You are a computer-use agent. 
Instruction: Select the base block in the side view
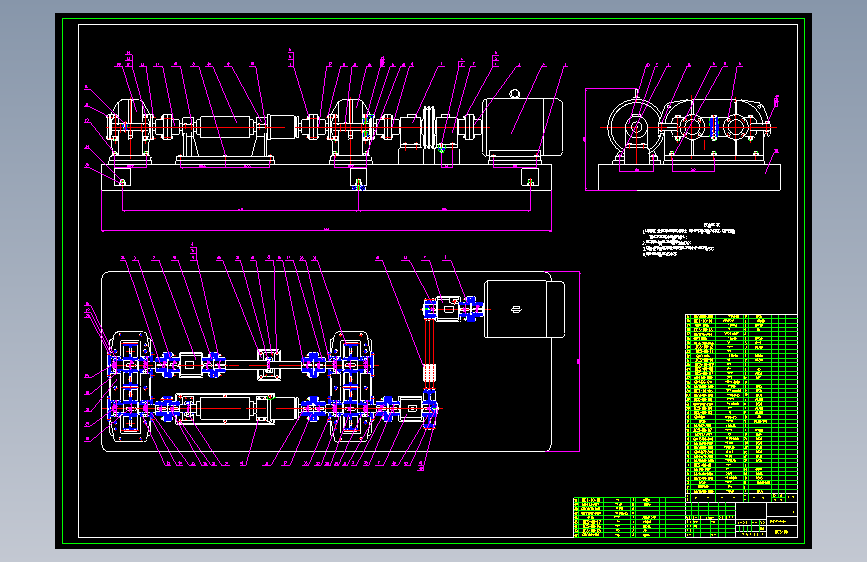coord(690,177)
